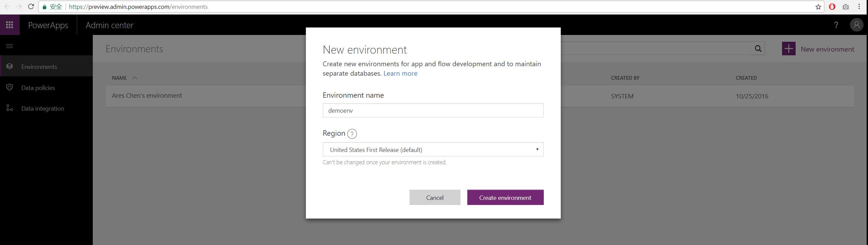Follow the Learn more link
868x245 pixels.
pos(400,74)
